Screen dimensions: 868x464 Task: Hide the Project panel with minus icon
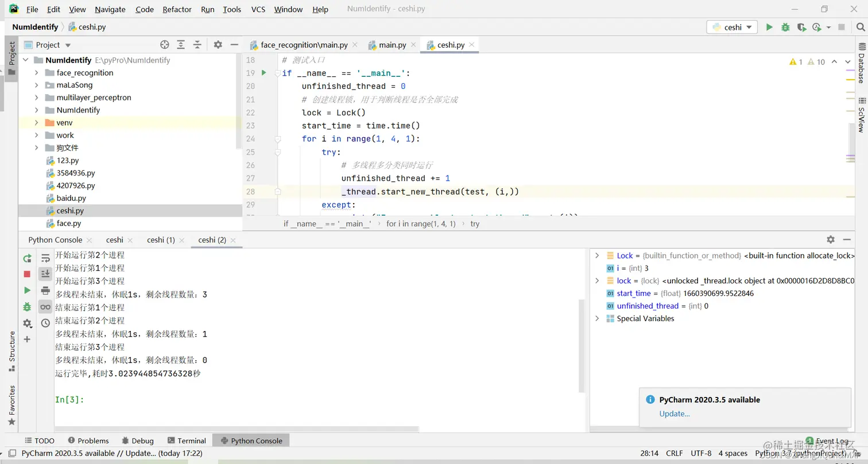coord(234,45)
